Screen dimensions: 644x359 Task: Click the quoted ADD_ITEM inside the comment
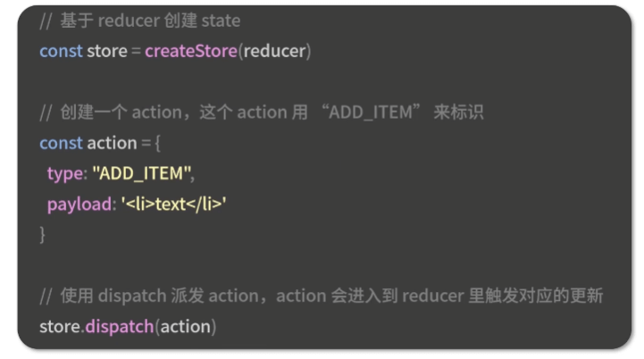[371, 113]
